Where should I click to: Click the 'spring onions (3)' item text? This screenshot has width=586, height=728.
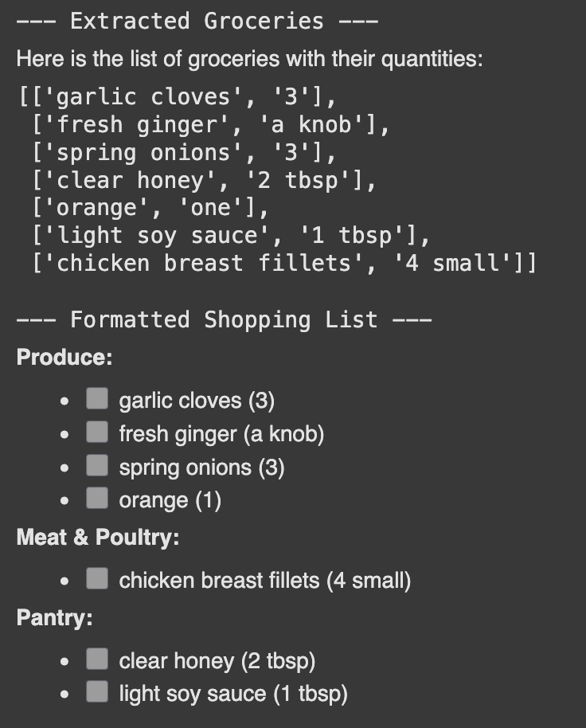pos(201,467)
